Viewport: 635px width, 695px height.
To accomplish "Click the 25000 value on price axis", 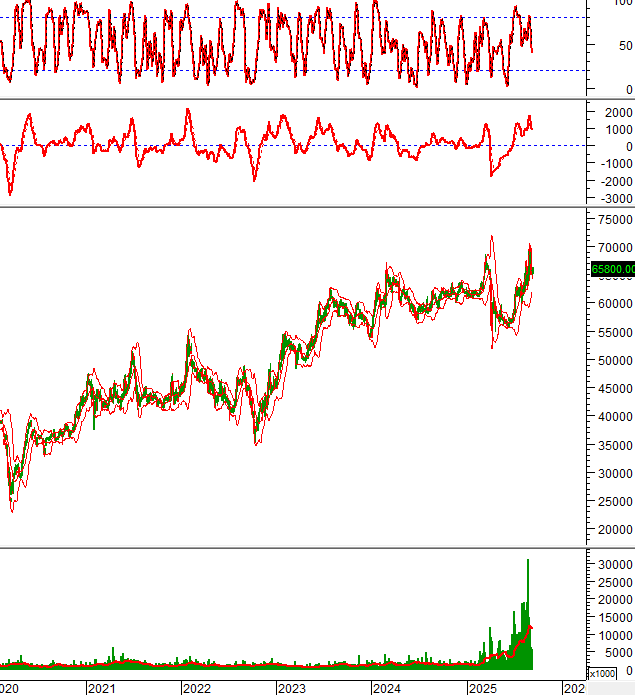I will (x=615, y=501).
